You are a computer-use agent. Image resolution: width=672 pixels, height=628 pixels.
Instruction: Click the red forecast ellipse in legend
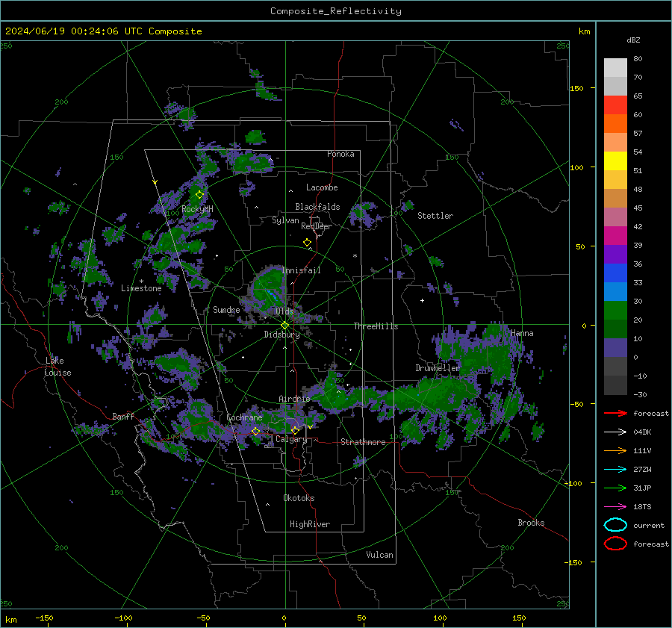[615, 544]
